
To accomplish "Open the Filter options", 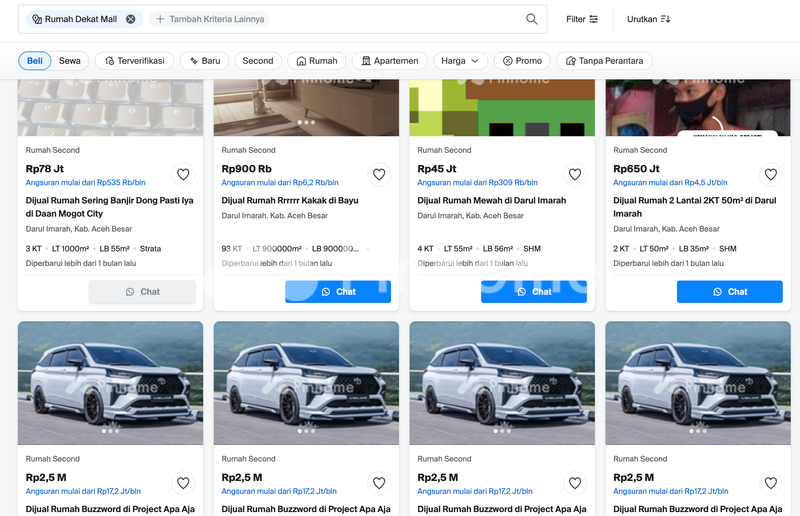I will (582, 19).
